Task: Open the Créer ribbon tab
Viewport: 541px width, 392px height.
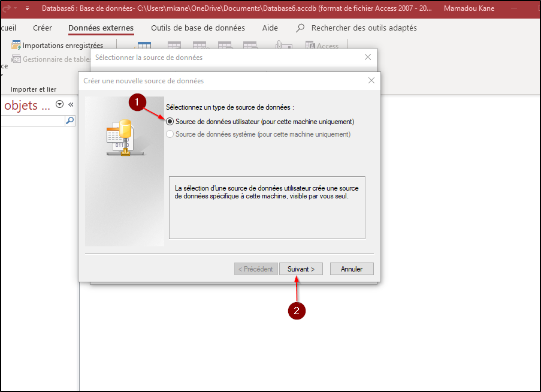Action: [x=43, y=28]
